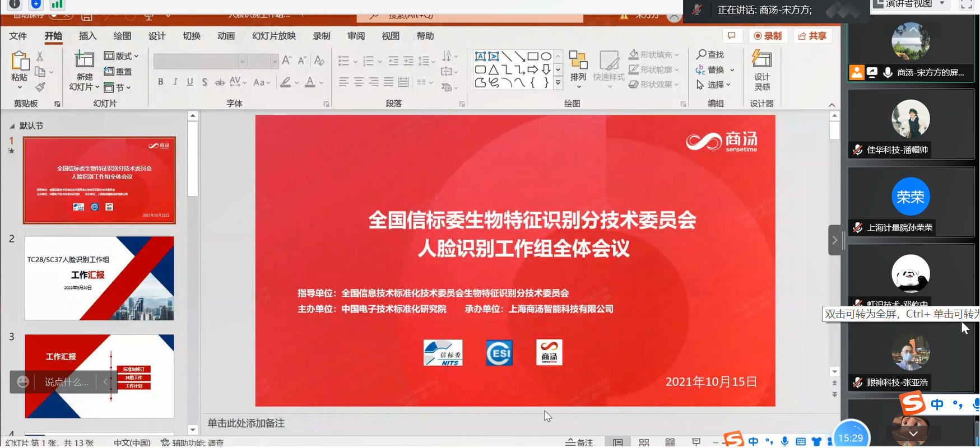Open the Section (节) dropdown
Screen dimensions: 980x448
[x=117, y=87]
